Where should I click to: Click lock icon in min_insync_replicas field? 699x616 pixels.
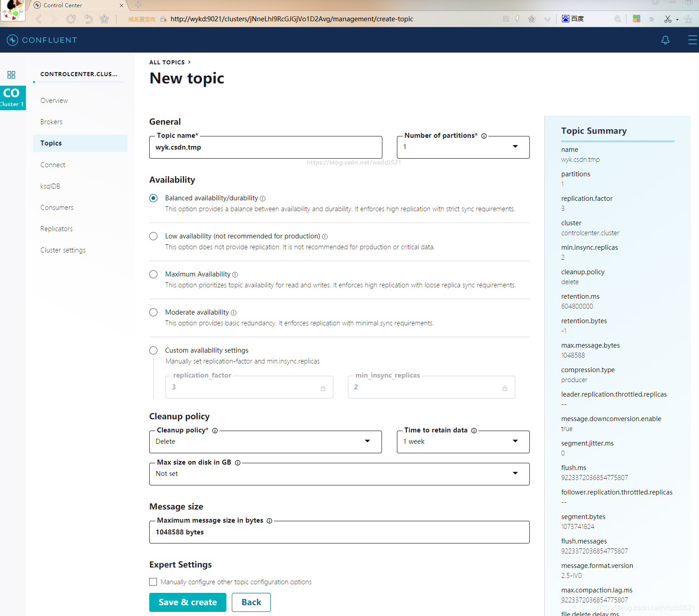505,388
